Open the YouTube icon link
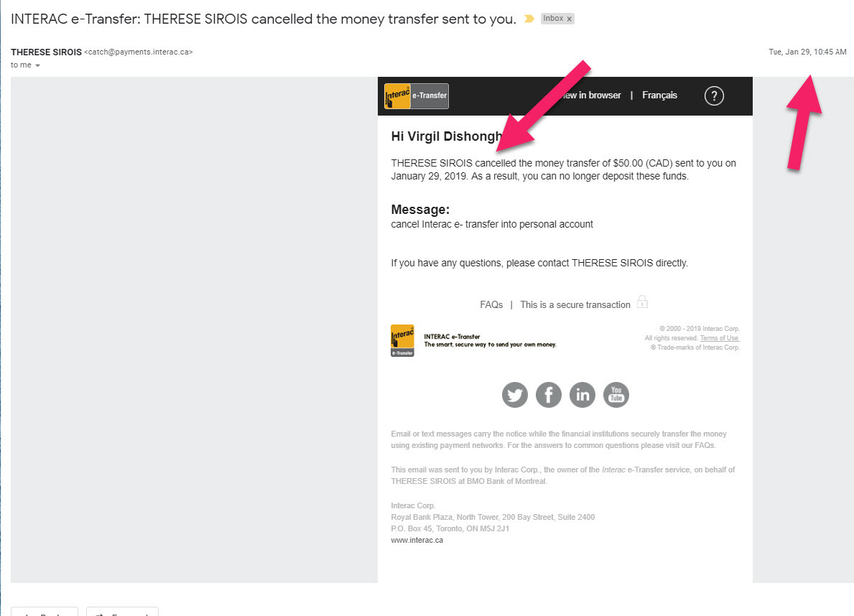This screenshot has height=616, width=854. [616, 395]
